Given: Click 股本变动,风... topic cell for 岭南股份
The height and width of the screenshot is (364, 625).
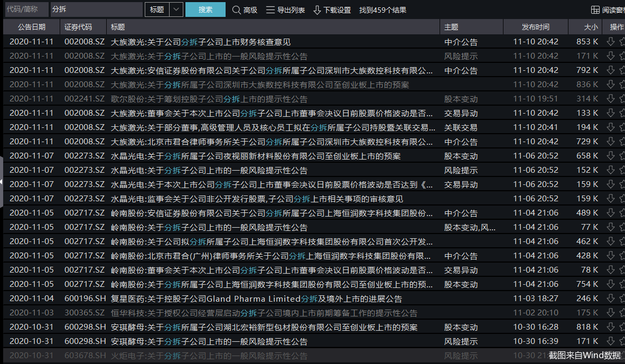Looking at the screenshot, I should tap(470, 227).
